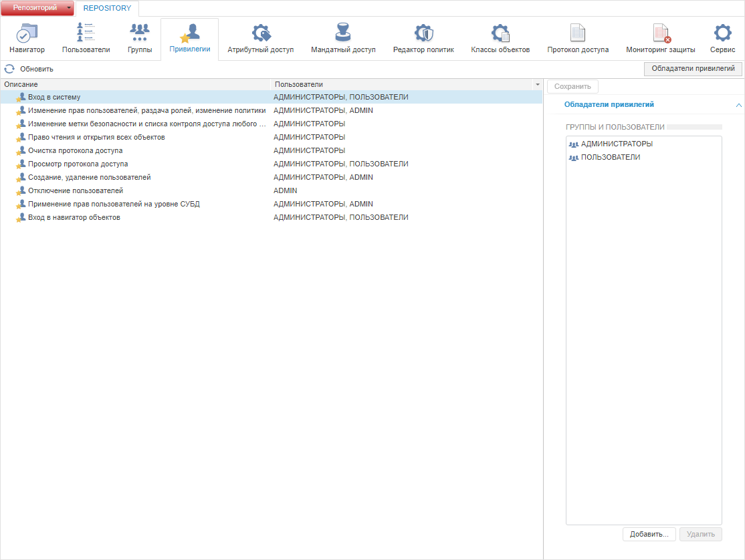Open the Навигатор ribbon icon
This screenshot has width=745, height=560.
point(27,33)
